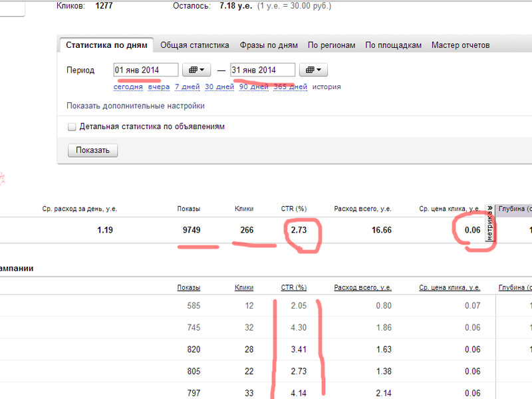Image resolution: width=532 pixels, height=399 pixels.
Task: Open the Мастер отчетов tab
Action: click(x=460, y=45)
